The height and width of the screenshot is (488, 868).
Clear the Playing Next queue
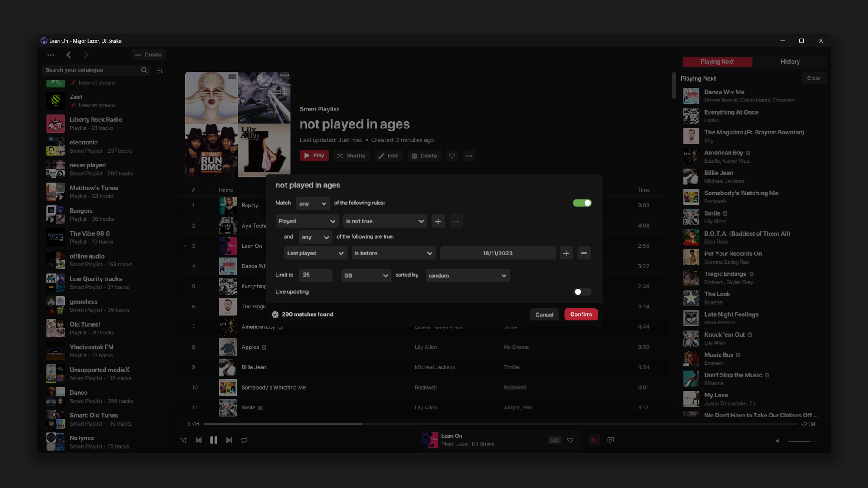tap(813, 79)
